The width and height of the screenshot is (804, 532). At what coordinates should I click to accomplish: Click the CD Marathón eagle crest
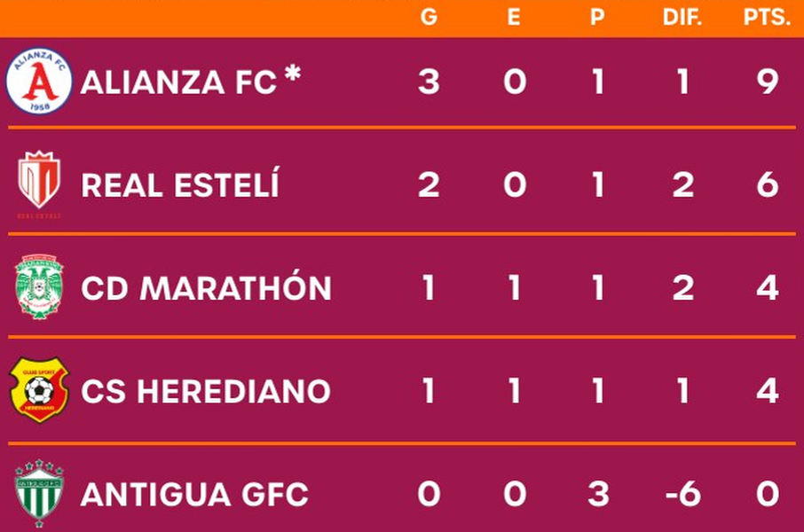[x=39, y=286]
